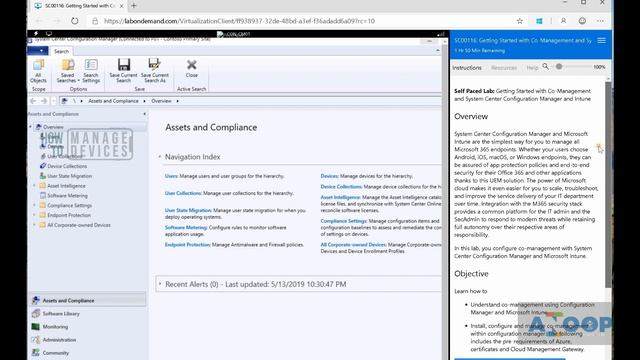Click the smiley feedback icon in browser
Screen dimensions: 640x360
(x=582, y=21)
